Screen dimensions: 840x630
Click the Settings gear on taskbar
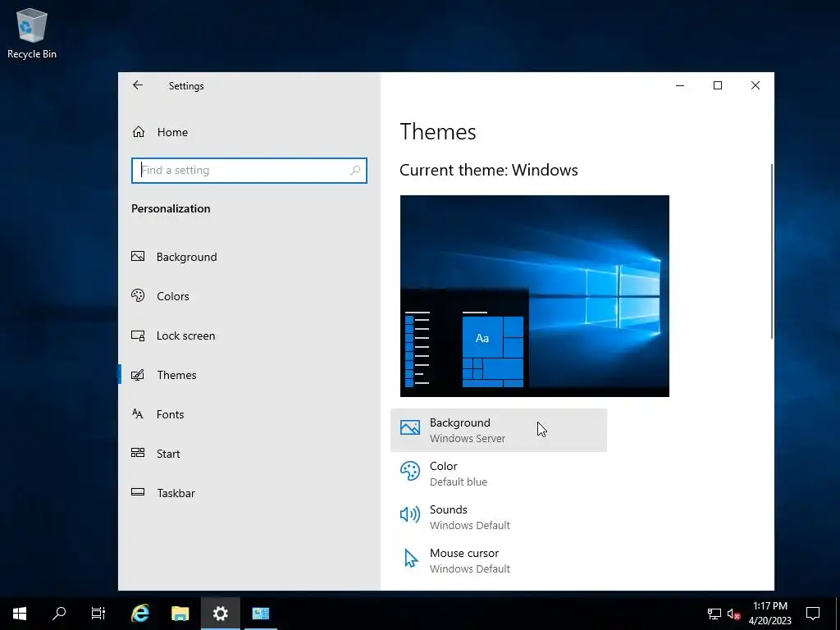click(x=220, y=613)
